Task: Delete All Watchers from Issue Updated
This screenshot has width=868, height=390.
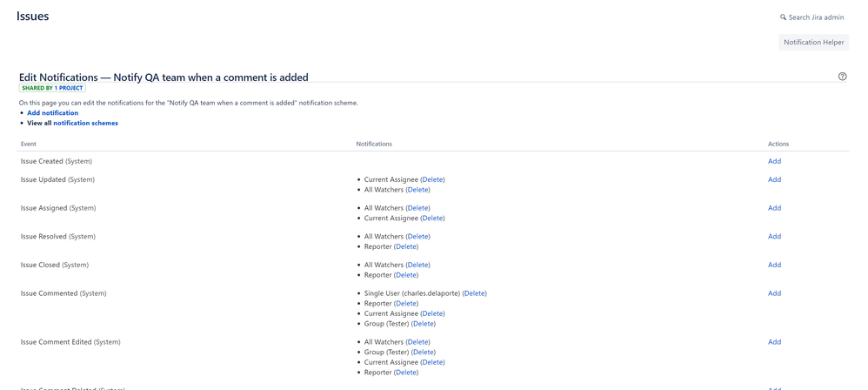Action: pyautogui.click(x=418, y=190)
